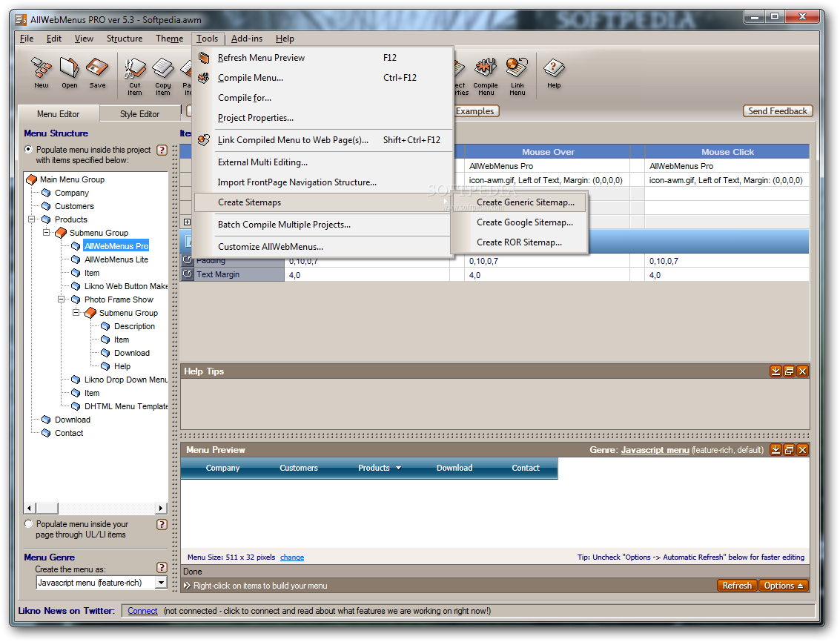Select AllWebMenus Lite tree item
The height and width of the screenshot is (642, 840).
[116, 259]
